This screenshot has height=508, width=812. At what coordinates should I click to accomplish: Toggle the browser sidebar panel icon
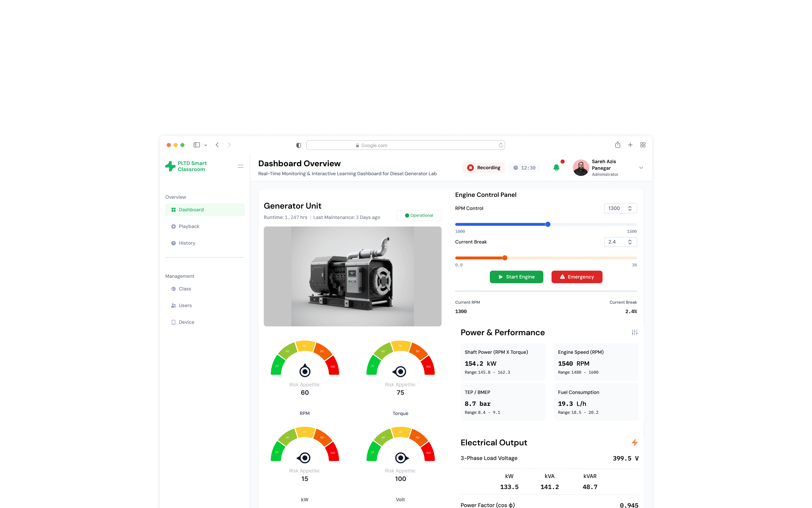click(x=197, y=145)
